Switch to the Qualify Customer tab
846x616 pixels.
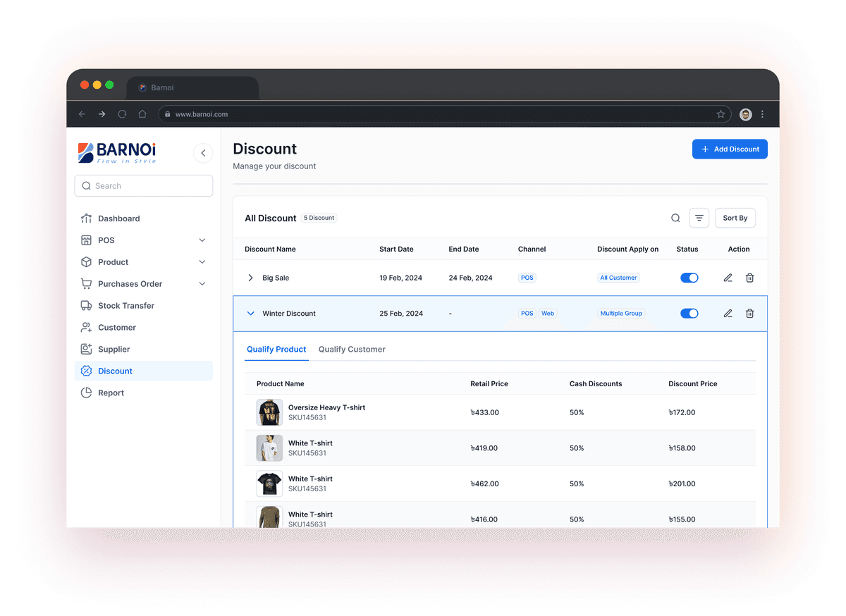352,350
